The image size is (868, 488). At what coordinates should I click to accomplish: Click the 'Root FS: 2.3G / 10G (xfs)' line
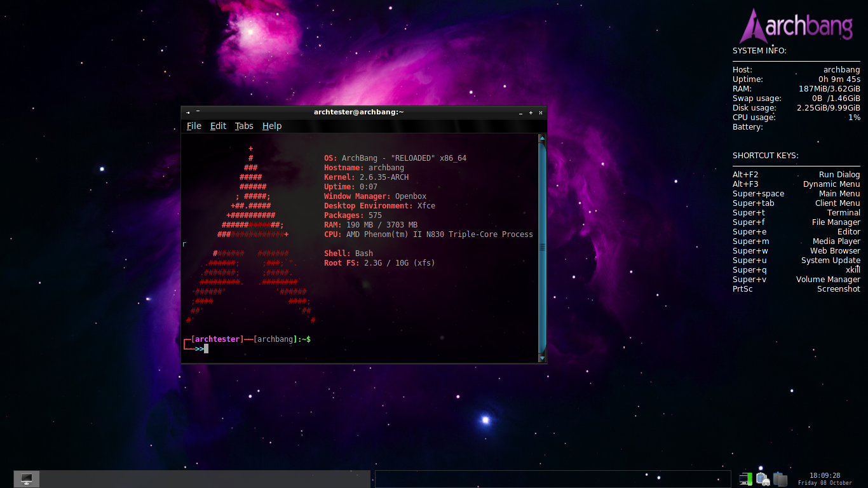point(379,263)
